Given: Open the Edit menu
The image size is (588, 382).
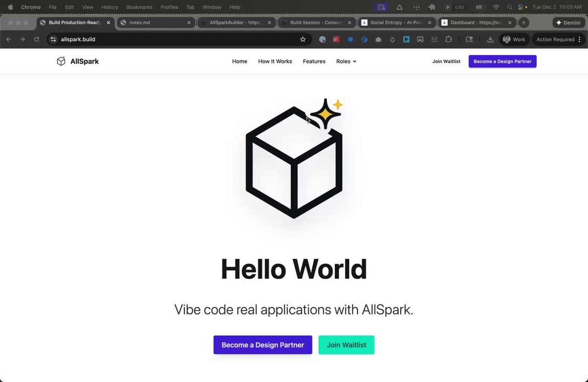Looking at the screenshot, I should [x=69, y=7].
